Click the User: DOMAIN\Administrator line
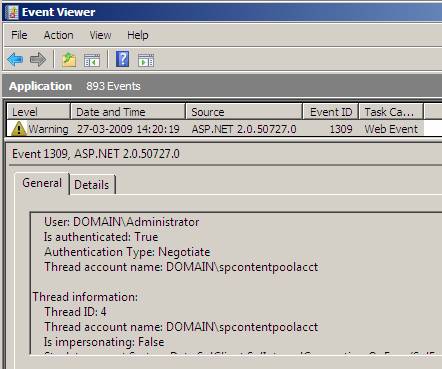 point(122,222)
